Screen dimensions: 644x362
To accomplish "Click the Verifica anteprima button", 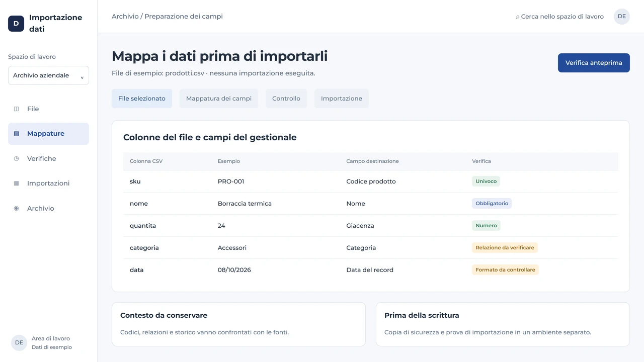I will point(594,63).
